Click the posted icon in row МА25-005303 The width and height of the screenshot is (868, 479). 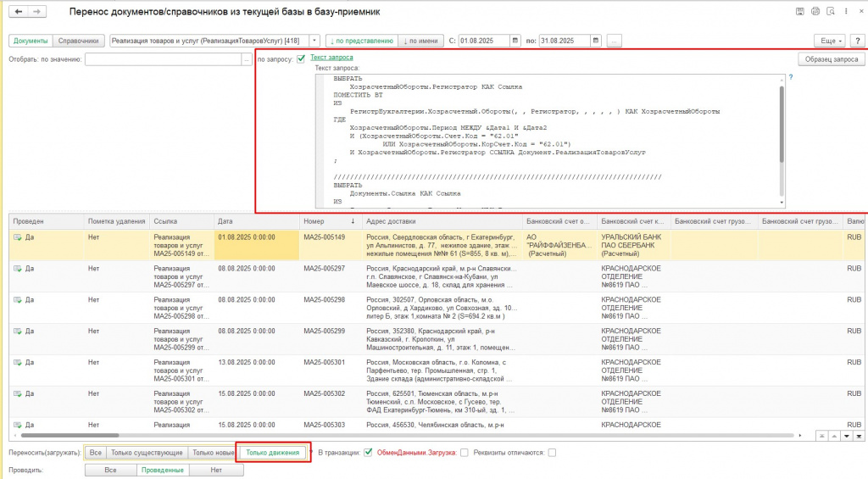[18, 425]
